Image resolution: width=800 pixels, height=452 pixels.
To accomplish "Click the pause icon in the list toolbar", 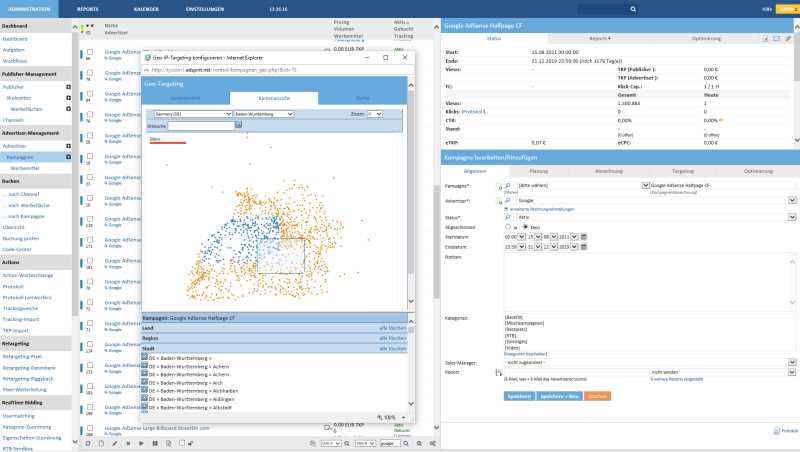I will [x=155, y=443].
